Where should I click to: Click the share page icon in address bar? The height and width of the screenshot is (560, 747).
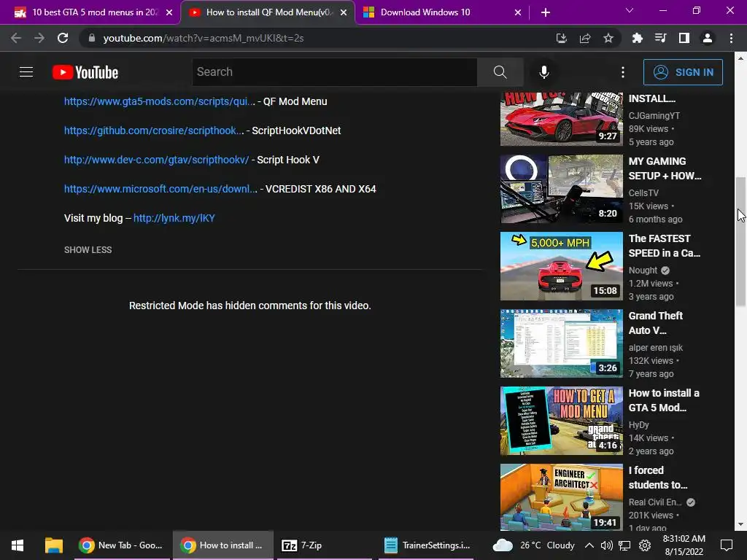point(585,38)
